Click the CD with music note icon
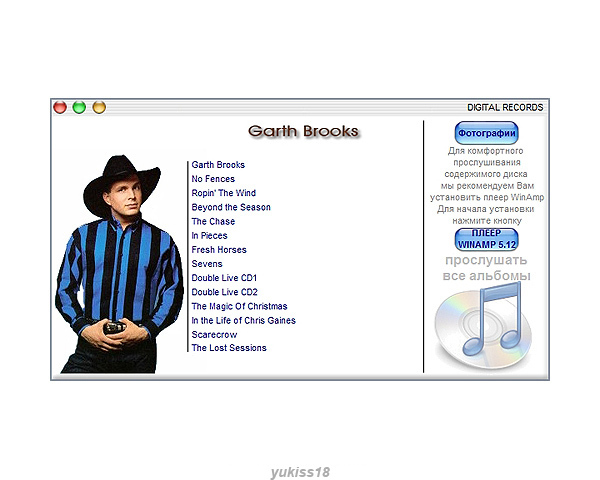 [x=483, y=325]
